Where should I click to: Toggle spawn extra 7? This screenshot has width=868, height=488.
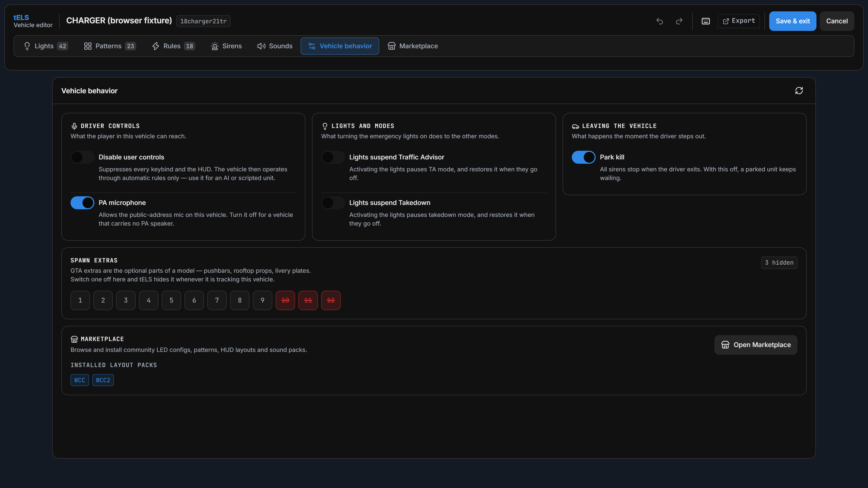[x=217, y=300]
